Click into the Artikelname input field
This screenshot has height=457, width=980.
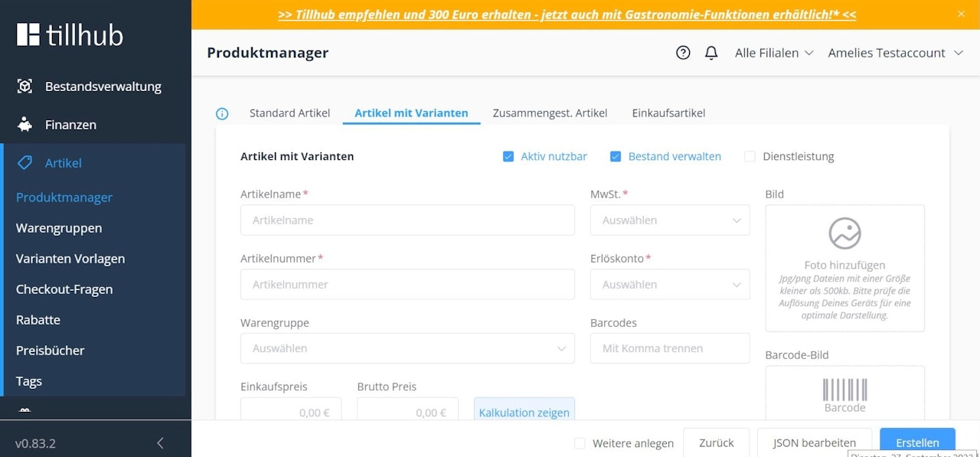[x=407, y=220]
